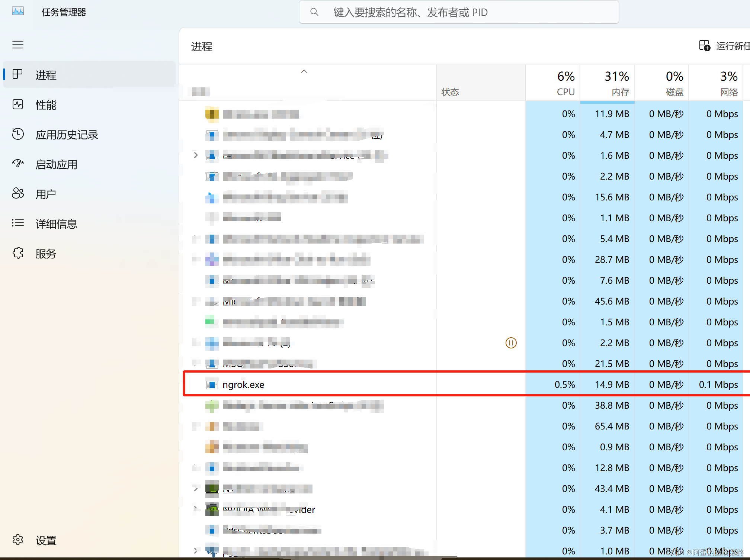Click the paused status indicator icon

(511, 343)
